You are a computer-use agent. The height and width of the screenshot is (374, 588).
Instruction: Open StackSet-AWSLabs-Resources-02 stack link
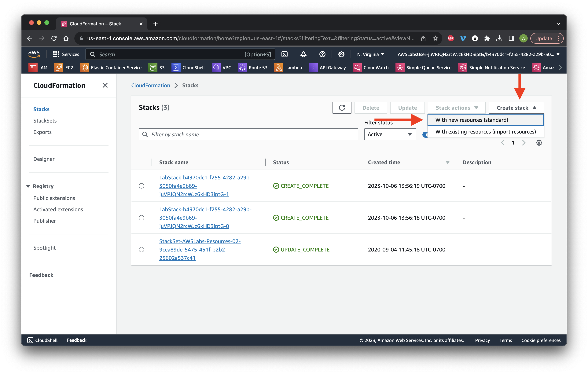(200, 250)
